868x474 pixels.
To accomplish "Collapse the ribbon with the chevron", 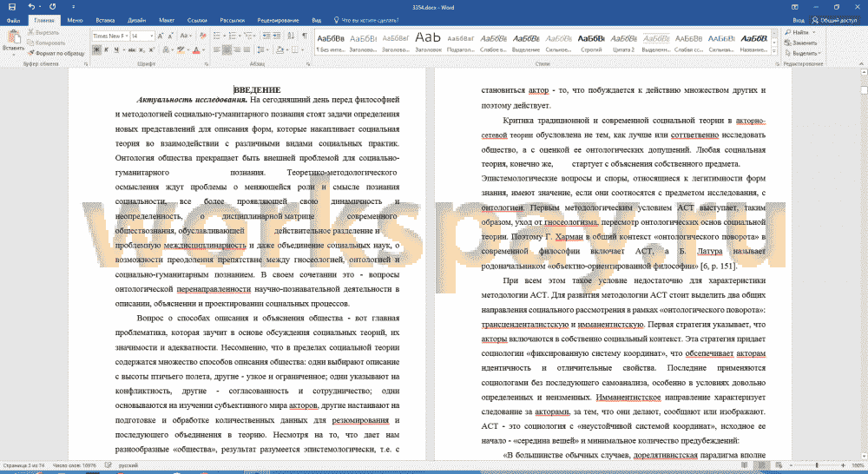I will click(x=863, y=63).
